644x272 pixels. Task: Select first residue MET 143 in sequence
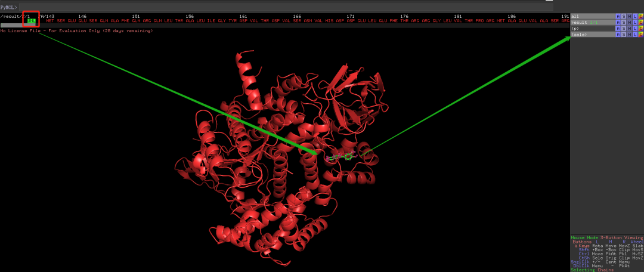[x=50, y=20]
